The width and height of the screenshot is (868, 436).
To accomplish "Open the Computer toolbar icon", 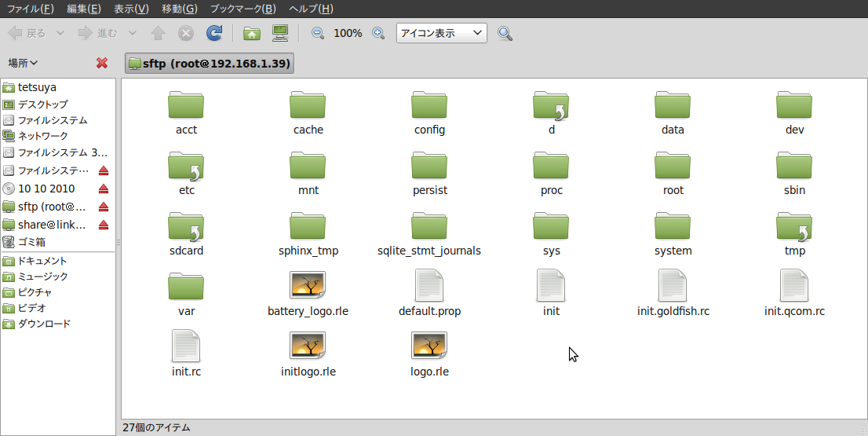I will pos(280,33).
